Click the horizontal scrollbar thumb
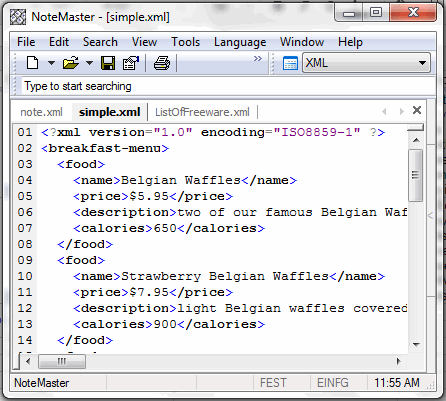 pyautogui.click(x=62, y=361)
